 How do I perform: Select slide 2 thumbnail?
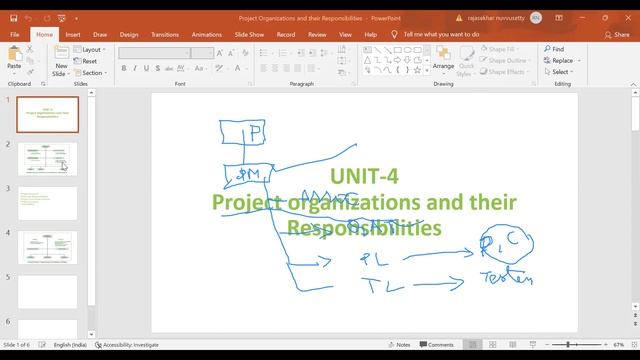tap(47, 159)
